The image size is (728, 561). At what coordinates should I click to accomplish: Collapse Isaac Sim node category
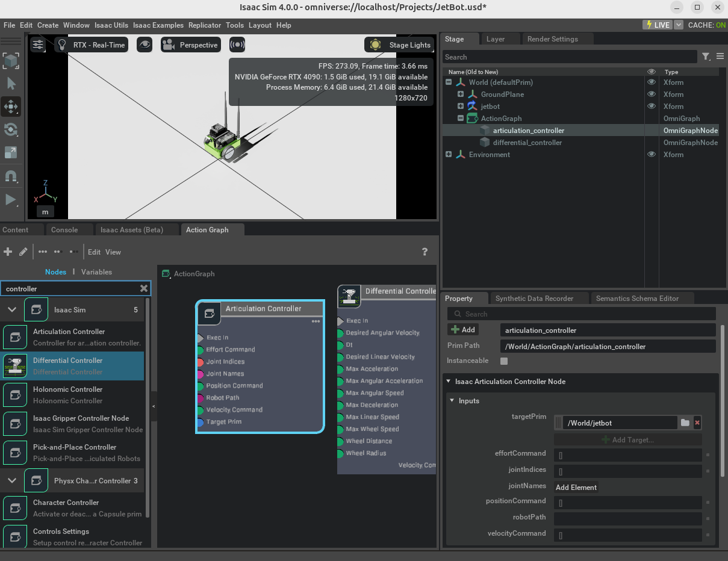tap(11, 310)
